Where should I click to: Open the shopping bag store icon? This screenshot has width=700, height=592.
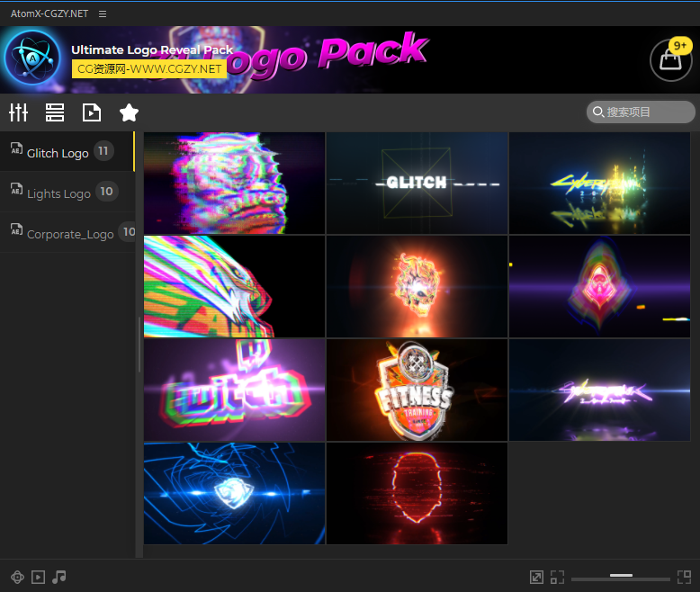pos(670,60)
